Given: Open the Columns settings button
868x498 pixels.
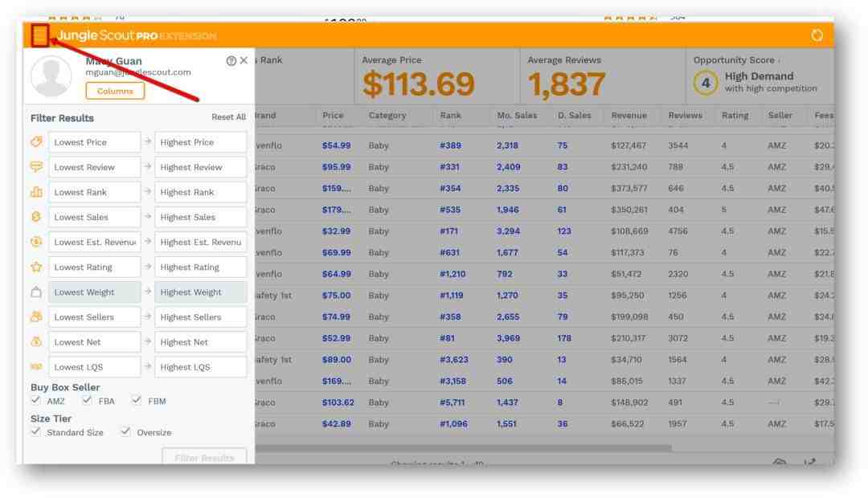Looking at the screenshot, I should (115, 91).
